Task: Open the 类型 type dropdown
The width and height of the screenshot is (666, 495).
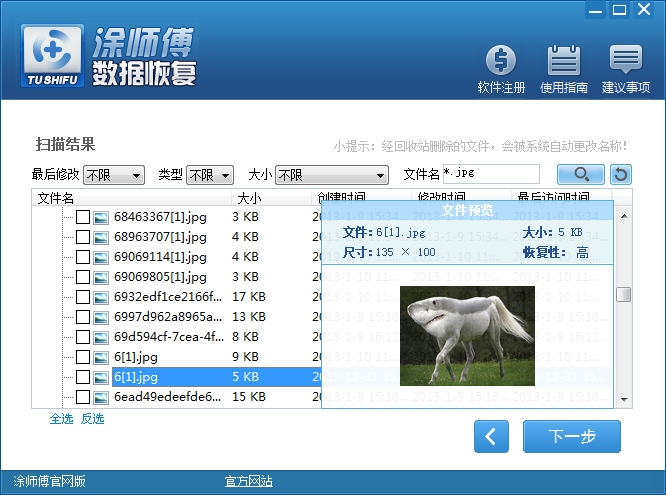Action: click(x=210, y=175)
